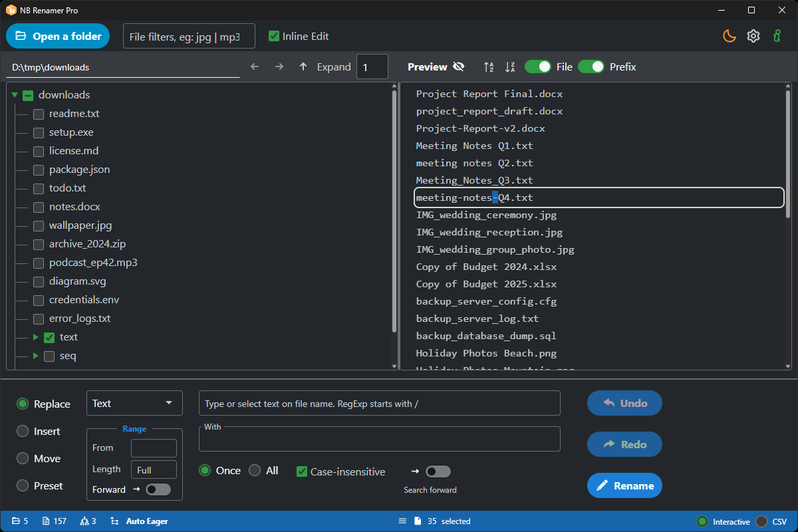Expand the seq folder

tap(36, 356)
